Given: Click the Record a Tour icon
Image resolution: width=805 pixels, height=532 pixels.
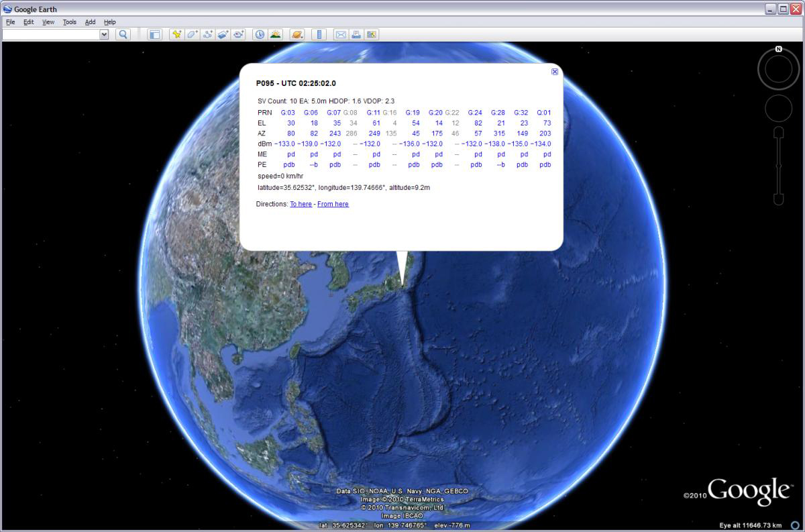Looking at the screenshot, I should [238, 34].
